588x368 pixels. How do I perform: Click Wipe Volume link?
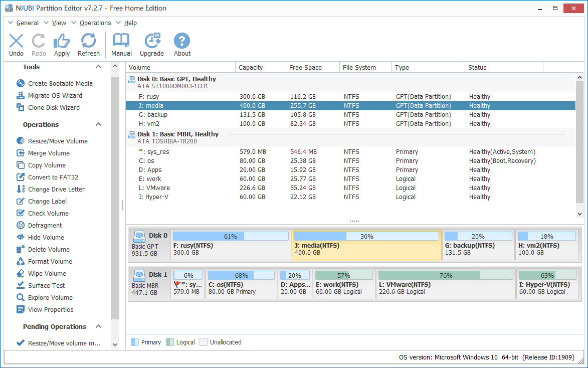click(x=47, y=274)
